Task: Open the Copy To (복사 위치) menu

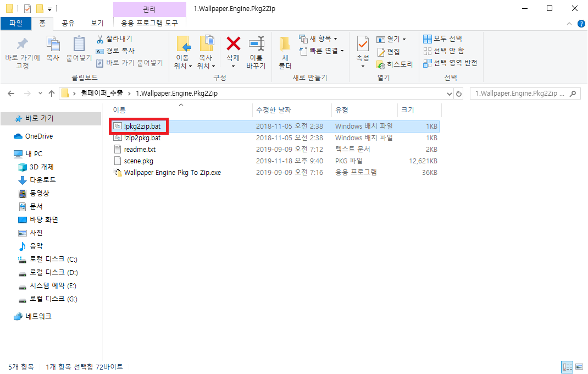Action: (206, 53)
